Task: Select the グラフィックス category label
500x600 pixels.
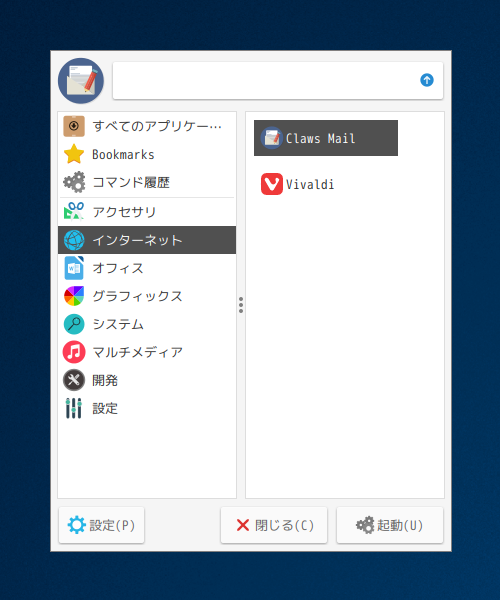Action: click(x=137, y=296)
